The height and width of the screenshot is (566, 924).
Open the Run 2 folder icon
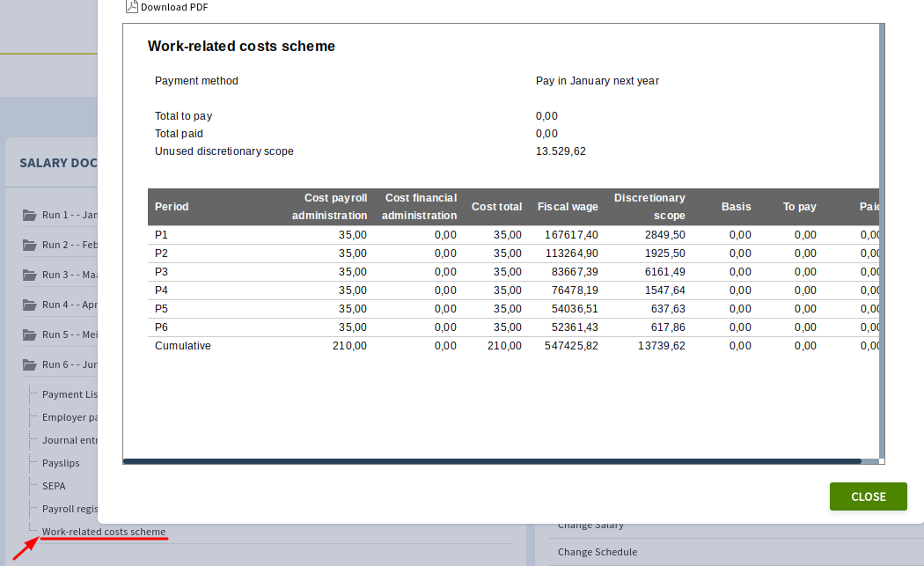(29, 246)
